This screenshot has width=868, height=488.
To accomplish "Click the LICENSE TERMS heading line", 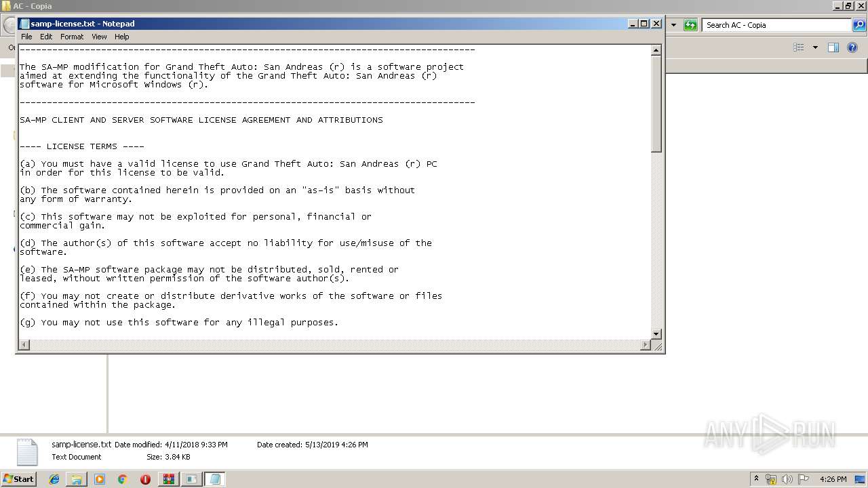I will [82, 146].
